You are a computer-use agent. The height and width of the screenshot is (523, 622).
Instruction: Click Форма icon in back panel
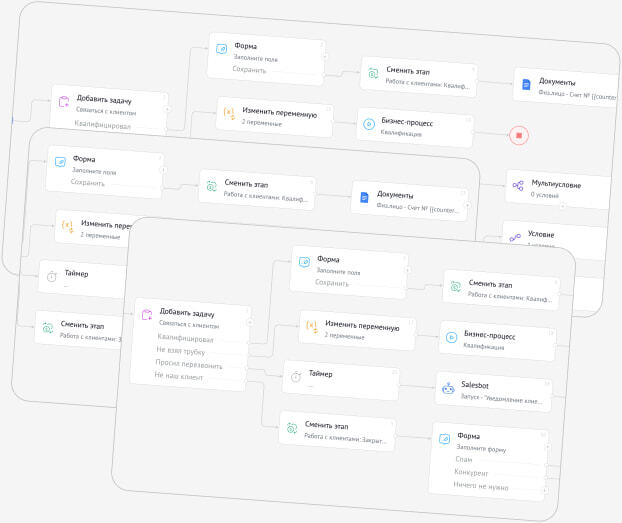pyautogui.click(x=221, y=49)
